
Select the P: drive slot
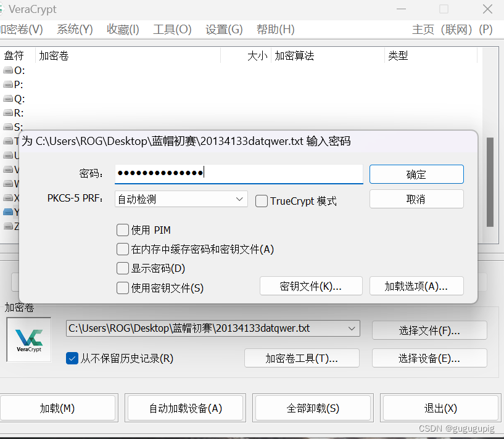click(14, 84)
